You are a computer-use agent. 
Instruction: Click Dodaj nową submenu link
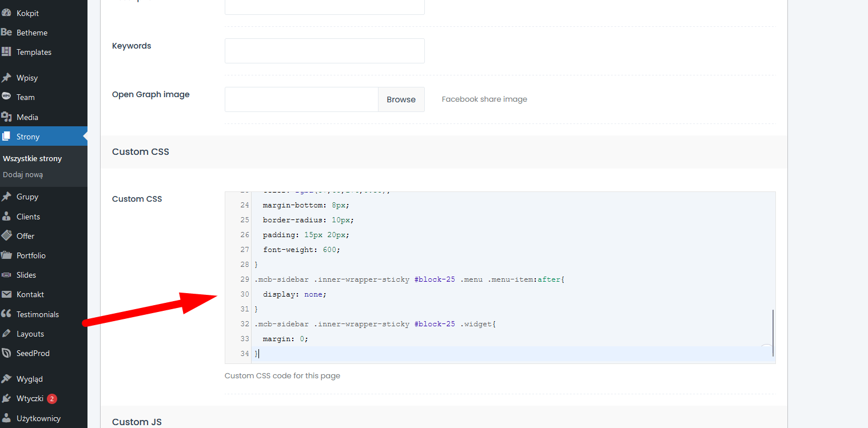(23, 174)
